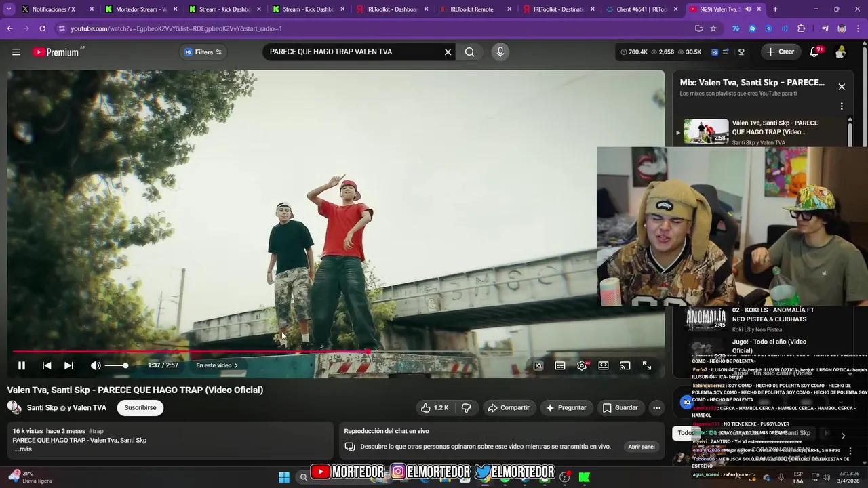The height and width of the screenshot is (488, 868).
Task: Open YouTube notifications bell
Action: (815, 52)
